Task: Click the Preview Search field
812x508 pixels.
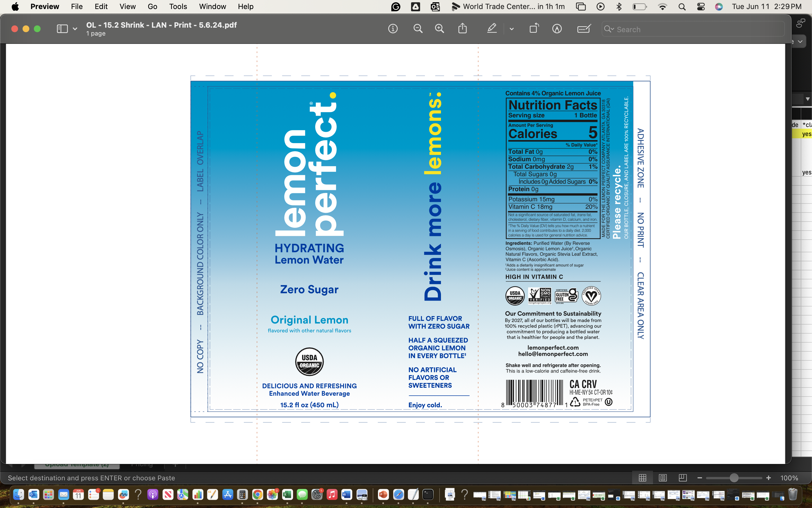Action: (693, 29)
